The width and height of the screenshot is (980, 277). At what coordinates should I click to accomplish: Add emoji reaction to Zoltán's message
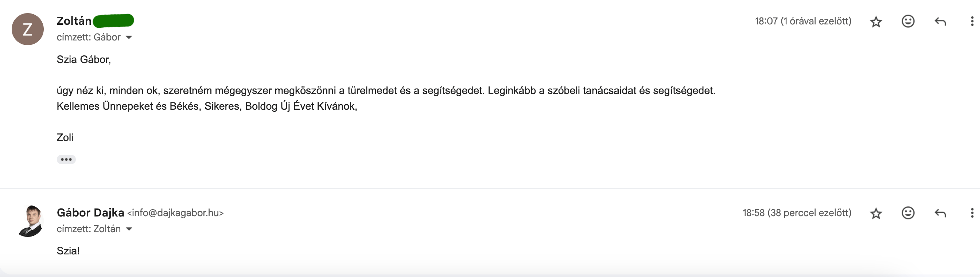(908, 21)
